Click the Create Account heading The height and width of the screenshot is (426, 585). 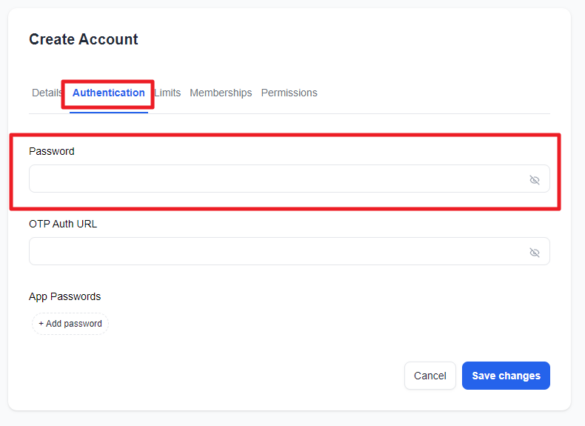84,40
